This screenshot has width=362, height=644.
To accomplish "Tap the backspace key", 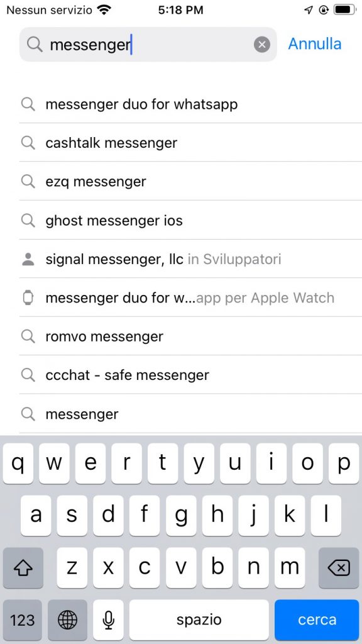I will pyautogui.click(x=339, y=568).
